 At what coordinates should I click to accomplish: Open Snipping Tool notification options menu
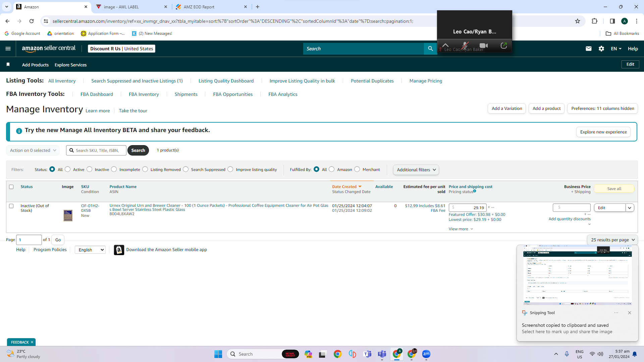(x=616, y=313)
